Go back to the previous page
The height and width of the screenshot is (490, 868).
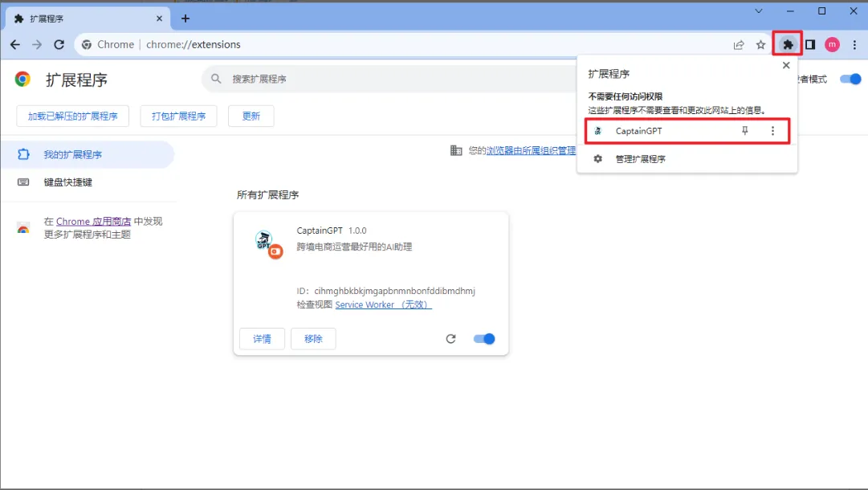tap(15, 45)
